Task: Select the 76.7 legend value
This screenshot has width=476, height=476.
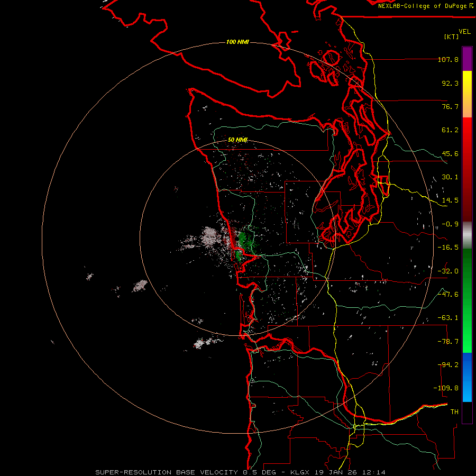Action: [450, 106]
